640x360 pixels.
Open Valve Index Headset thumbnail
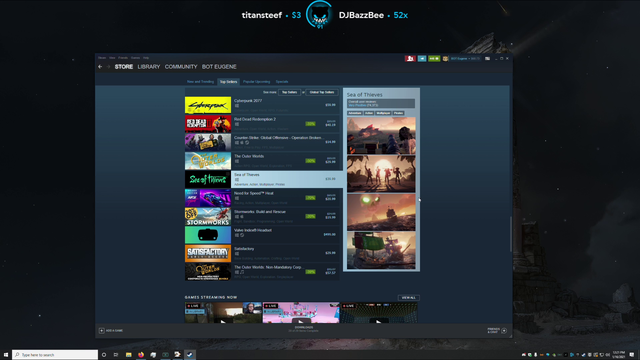[208, 235]
